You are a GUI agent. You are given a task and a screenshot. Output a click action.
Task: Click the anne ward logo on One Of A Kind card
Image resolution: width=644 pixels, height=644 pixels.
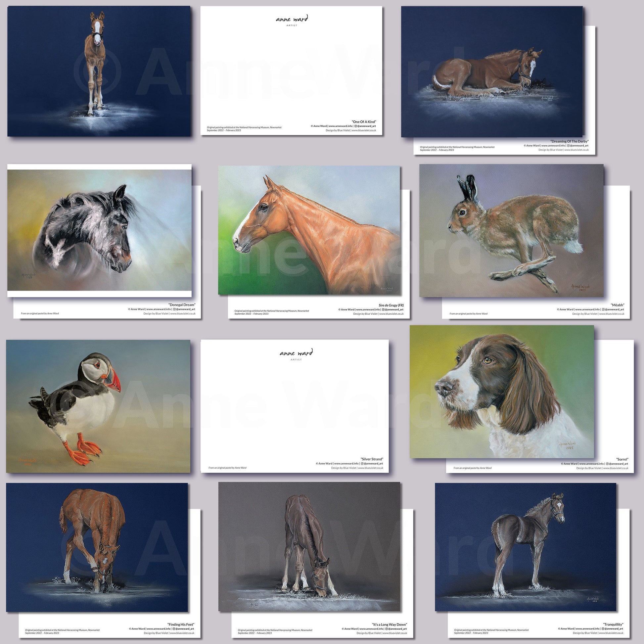click(x=292, y=20)
